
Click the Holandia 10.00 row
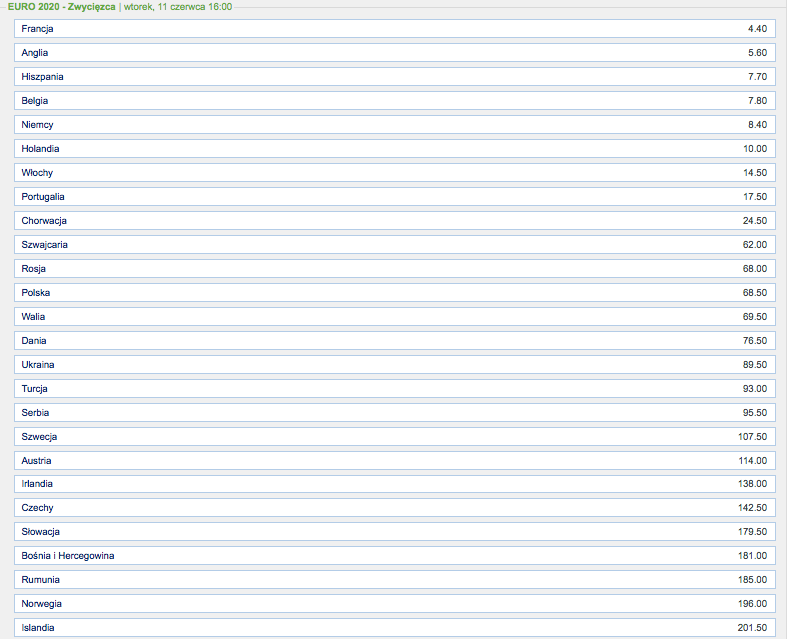(x=394, y=149)
